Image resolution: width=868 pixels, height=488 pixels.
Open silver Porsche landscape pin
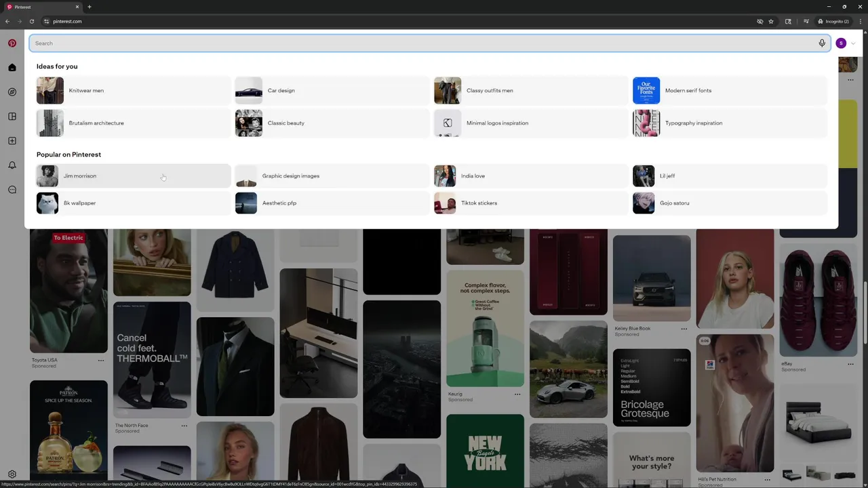tap(568, 369)
